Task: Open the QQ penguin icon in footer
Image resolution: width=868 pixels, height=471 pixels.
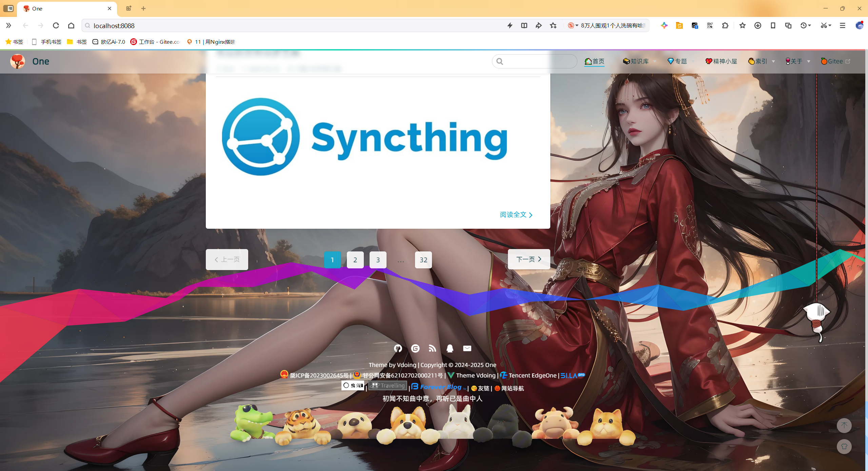Action: pyautogui.click(x=450, y=348)
